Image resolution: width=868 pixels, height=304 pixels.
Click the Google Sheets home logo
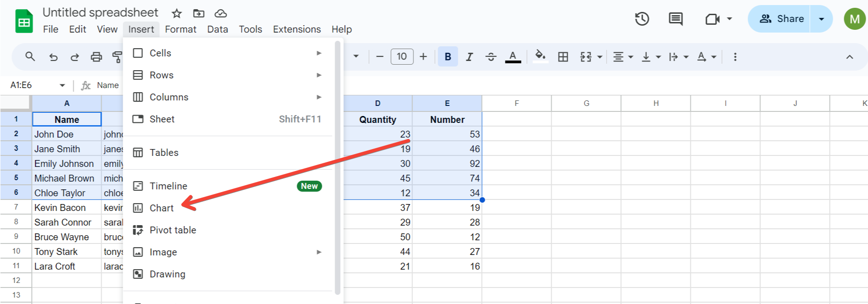coord(24,21)
